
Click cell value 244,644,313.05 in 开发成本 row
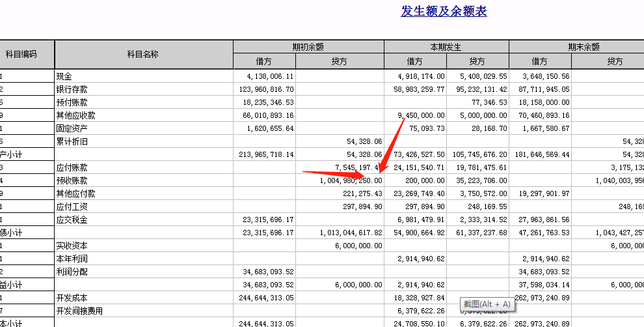tap(267, 298)
